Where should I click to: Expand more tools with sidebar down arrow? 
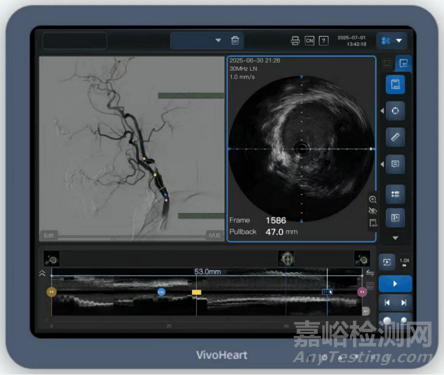coord(395,238)
